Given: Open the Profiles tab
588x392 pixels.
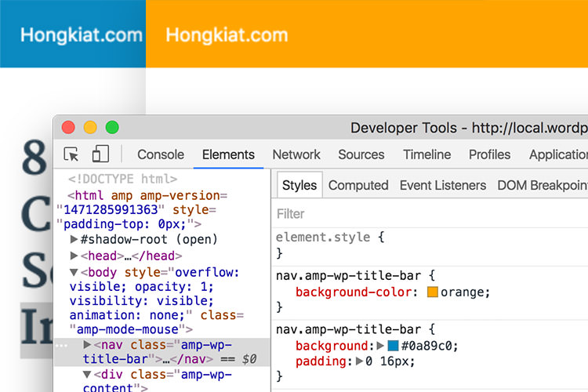Looking at the screenshot, I should [x=489, y=154].
